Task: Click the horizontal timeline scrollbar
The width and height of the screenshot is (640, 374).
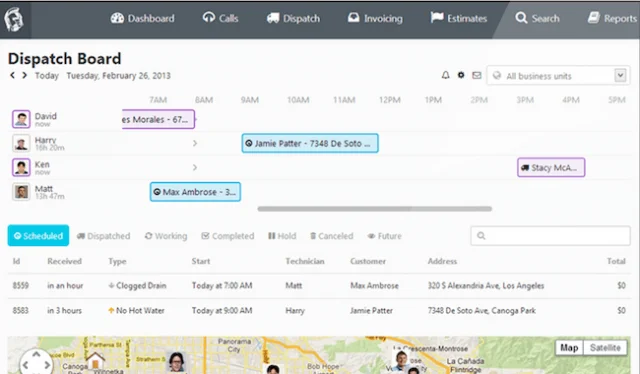Action: click(375, 209)
